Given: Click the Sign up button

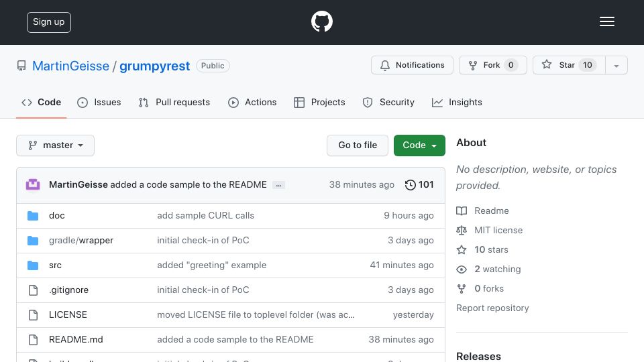Looking at the screenshot, I should click(x=49, y=22).
